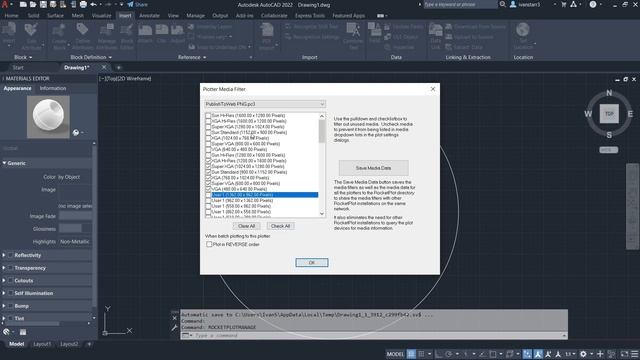Click the Autodesk App Store cart icon
This screenshot has height=360, width=640.
(x=564, y=4)
